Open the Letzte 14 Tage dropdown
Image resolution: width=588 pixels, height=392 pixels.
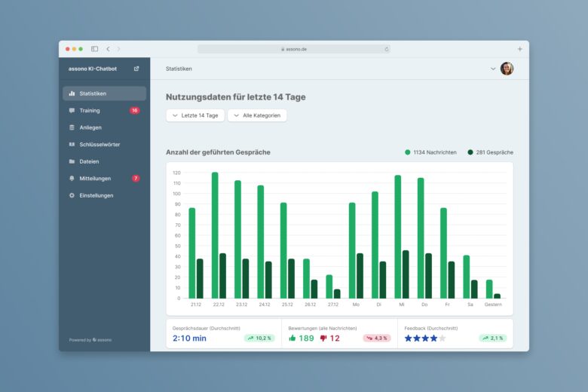pos(195,115)
